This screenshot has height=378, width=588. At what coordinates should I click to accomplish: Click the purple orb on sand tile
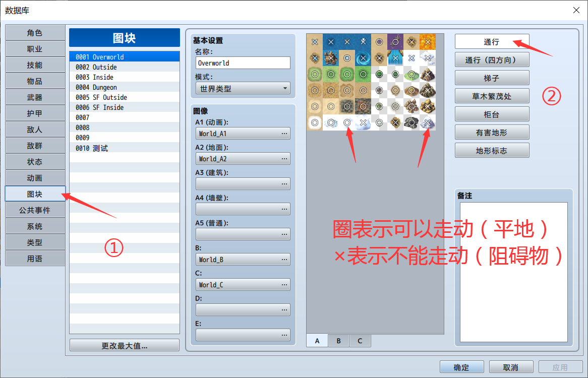click(379, 42)
